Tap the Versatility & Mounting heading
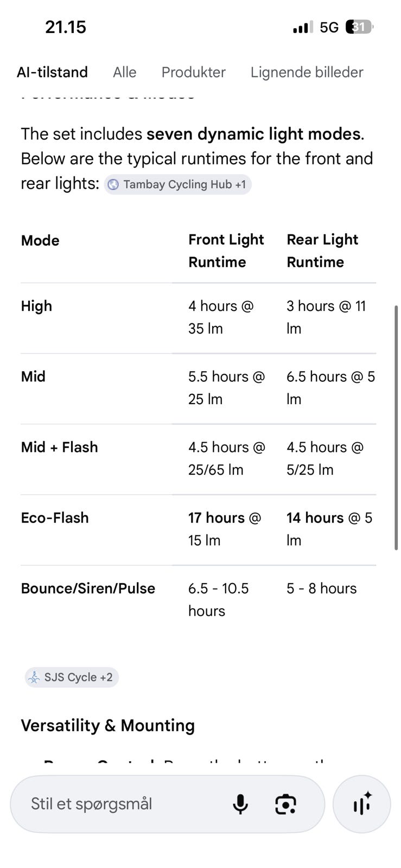Image resolution: width=401 pixels, height=868 pixels. (107, 725)
